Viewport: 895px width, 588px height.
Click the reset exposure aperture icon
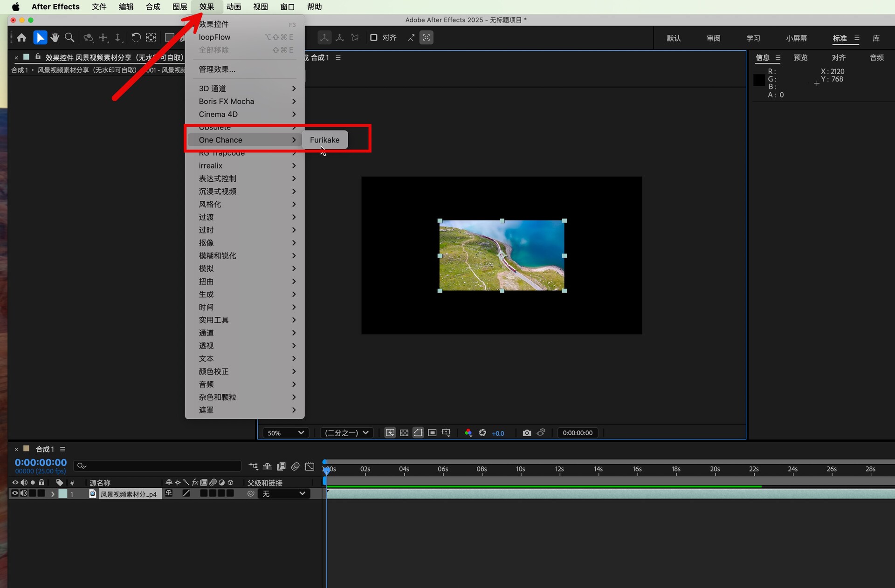click(x=482, y=433)
